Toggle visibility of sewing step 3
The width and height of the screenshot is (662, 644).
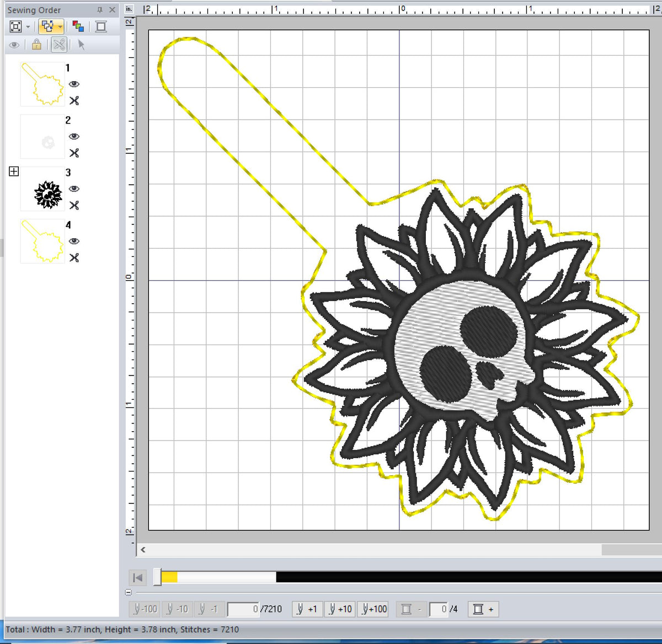(74, 189)
